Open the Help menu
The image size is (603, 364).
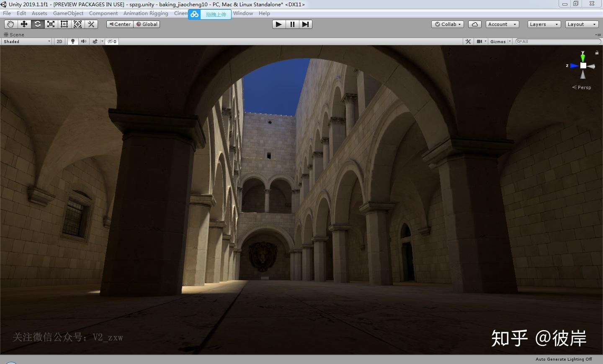pos(264,13)
